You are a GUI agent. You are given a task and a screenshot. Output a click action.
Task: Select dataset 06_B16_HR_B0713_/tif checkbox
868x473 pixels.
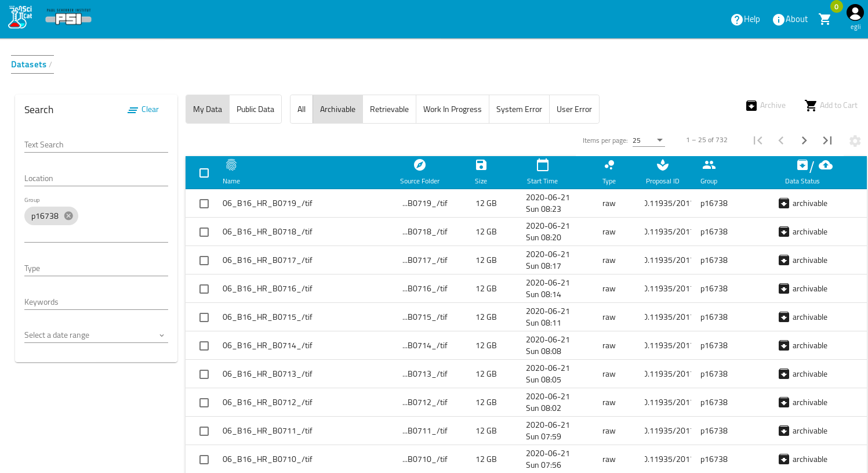(204, 374)
